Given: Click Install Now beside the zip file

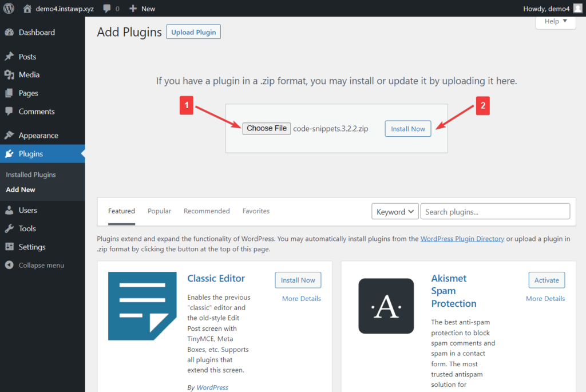Looking at the screenshot, I should tap(408, 129).
